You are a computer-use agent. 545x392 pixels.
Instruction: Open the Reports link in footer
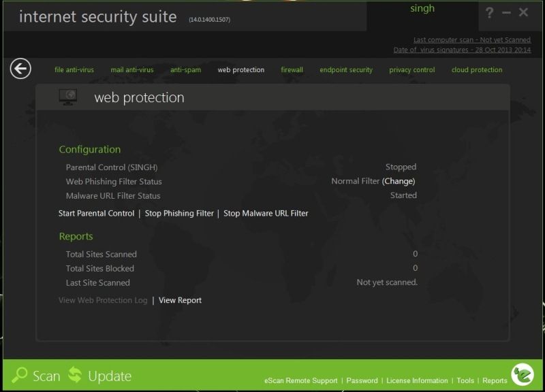pos(495,380)
